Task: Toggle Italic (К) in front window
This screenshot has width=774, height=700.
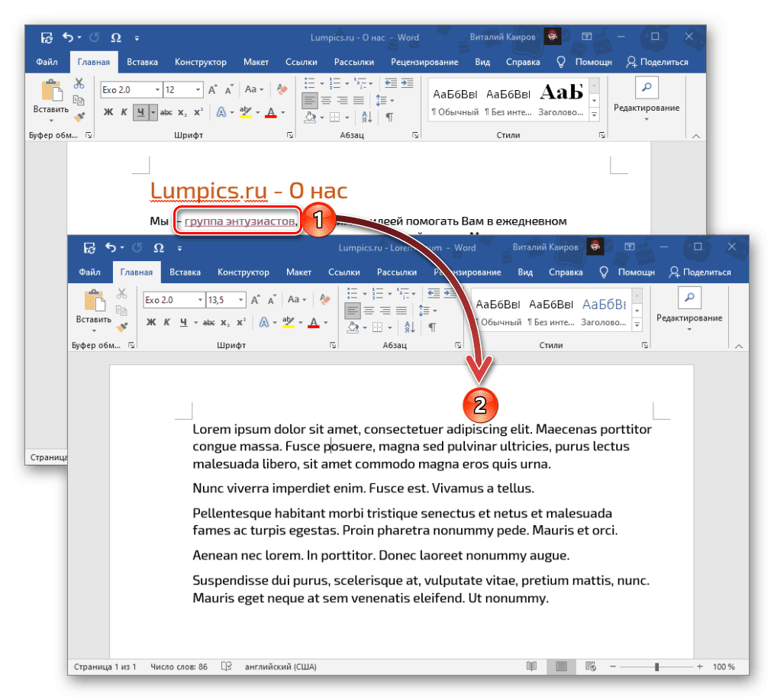Action: (167, 322)
